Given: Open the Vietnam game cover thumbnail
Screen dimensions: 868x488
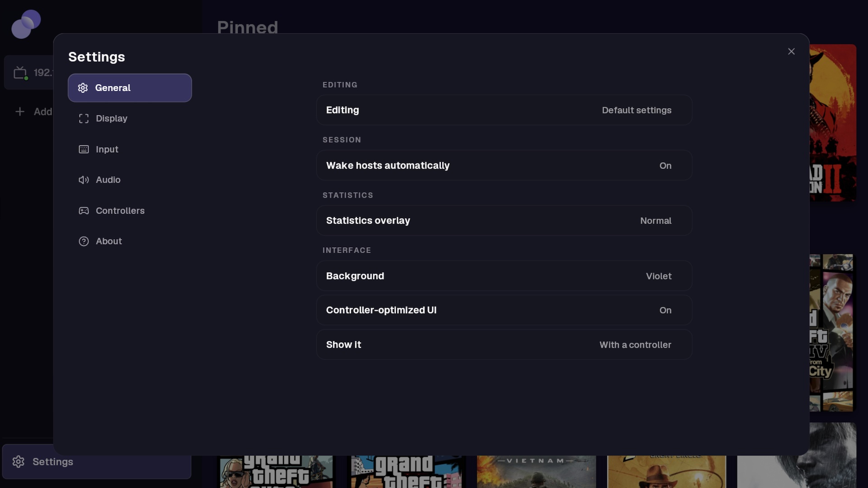Looking at the screenshot, I should point(536,472).
